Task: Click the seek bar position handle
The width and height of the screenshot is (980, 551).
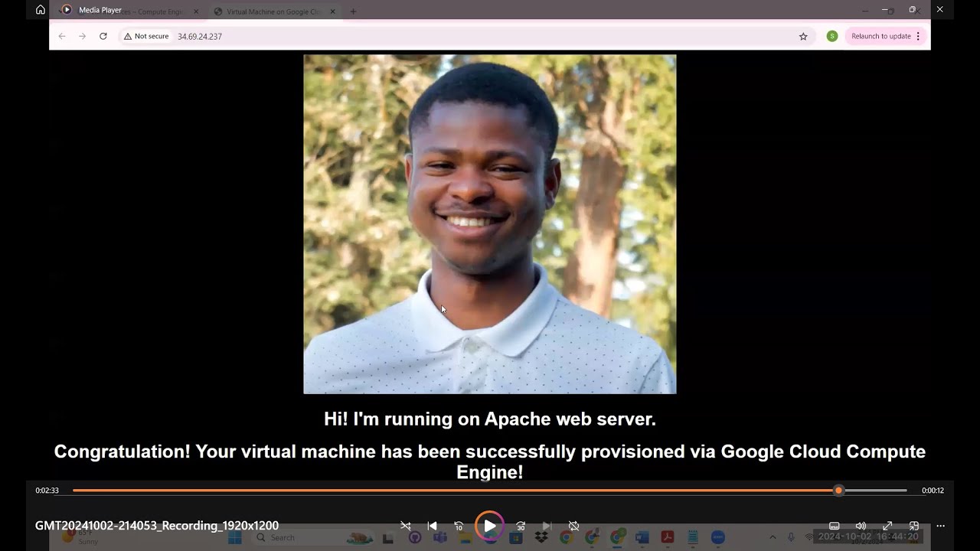Action: (838, 491)
